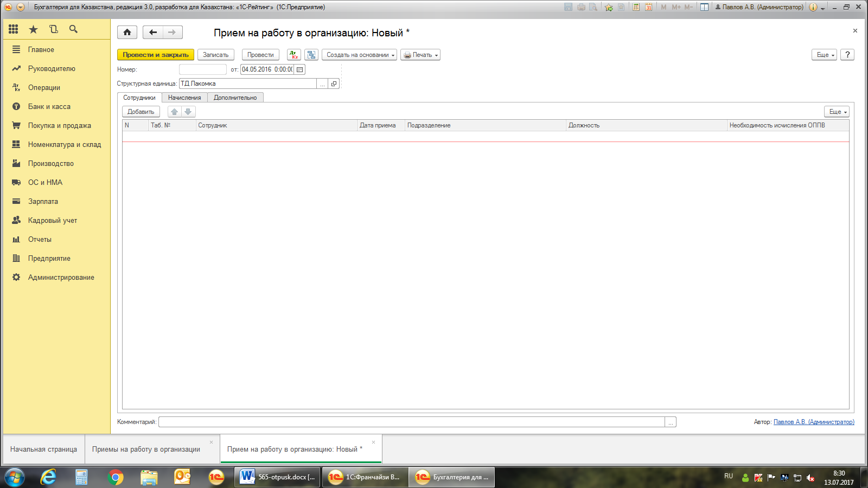Open the Администрирование section

56,277
